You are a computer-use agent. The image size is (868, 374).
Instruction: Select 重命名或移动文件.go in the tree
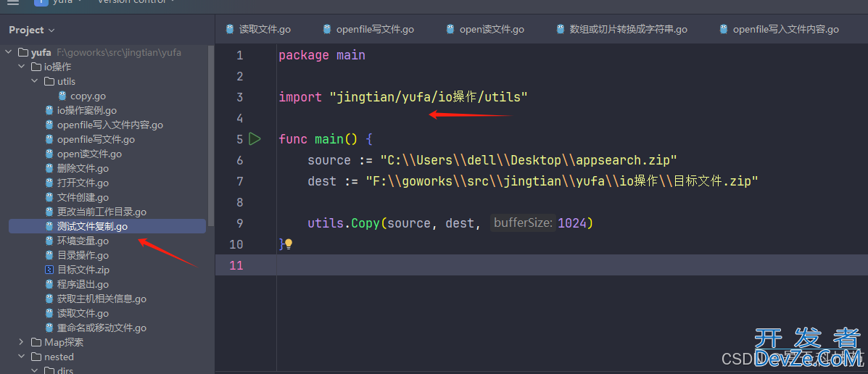[x=102, y=328]
